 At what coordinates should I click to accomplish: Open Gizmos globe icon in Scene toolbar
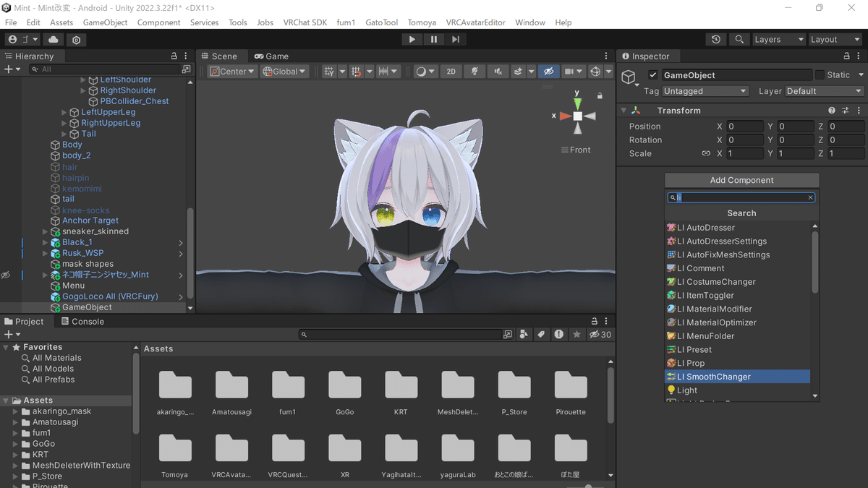tap(595, 72)
